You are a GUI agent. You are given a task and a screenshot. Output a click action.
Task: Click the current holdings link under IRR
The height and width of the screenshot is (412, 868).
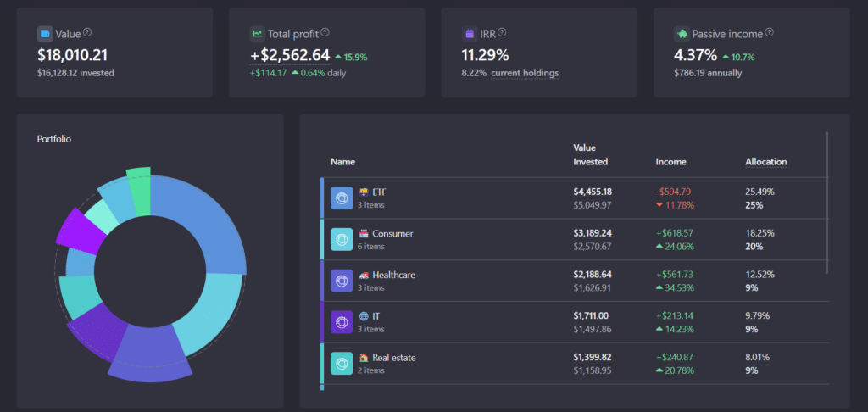pos(525,73)
